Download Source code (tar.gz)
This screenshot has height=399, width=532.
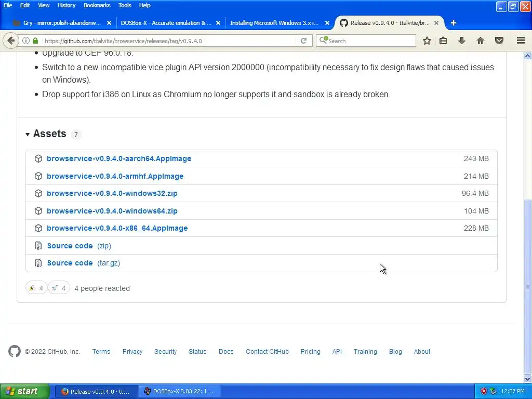(84, 263)
